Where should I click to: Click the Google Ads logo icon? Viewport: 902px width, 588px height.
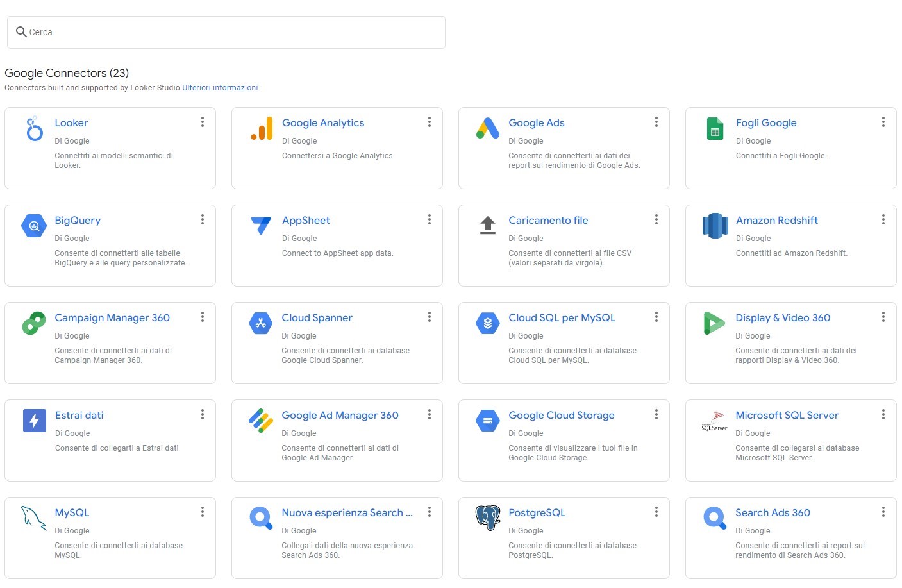pyautogui.click(x=488, y=128)
